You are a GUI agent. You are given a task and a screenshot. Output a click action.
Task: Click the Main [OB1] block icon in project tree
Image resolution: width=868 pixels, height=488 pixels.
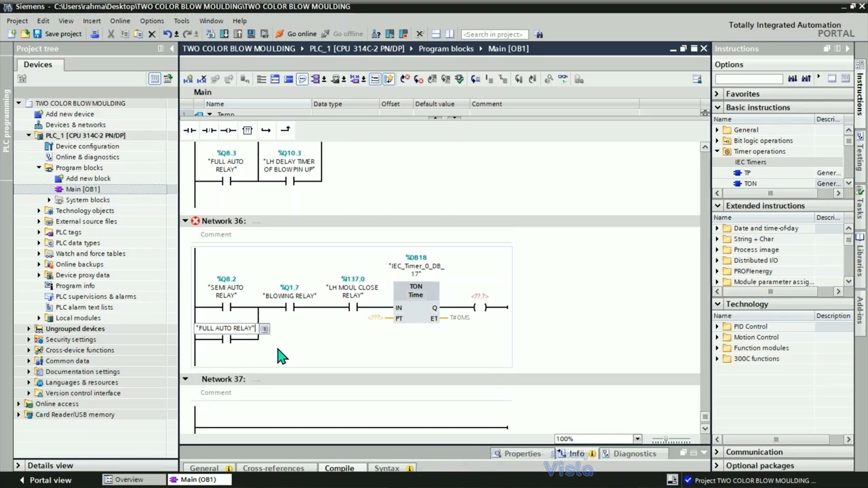tap(60, 189)
